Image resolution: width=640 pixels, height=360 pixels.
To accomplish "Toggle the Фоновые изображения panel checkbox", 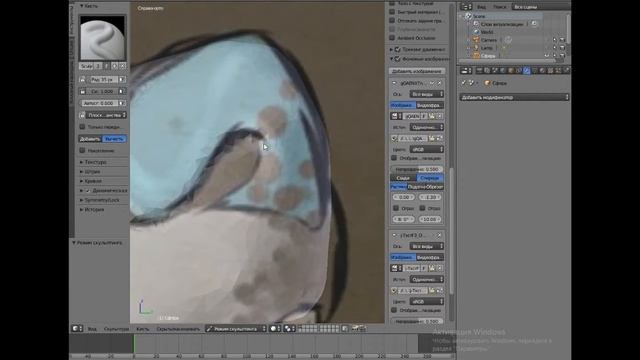I will coord(398,59).
